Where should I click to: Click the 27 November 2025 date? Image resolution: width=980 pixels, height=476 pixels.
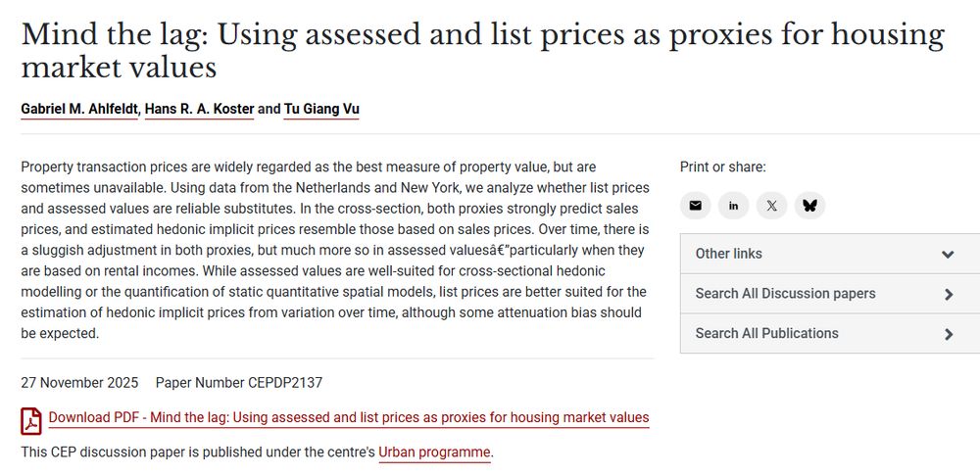pyautogui.click(x=79, y=383)
